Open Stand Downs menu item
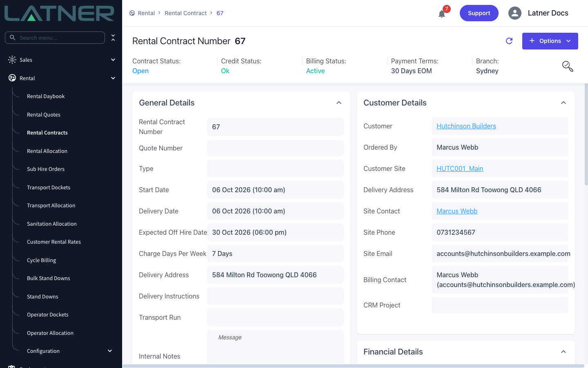Image resolution: width=588 pixels, height=368 pixels. pos(42,297)
